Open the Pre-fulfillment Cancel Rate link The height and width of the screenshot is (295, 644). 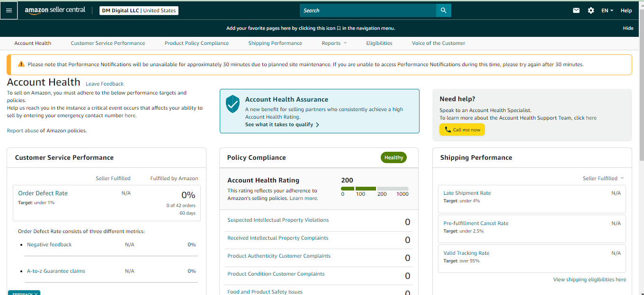click(x=476, y=223)
